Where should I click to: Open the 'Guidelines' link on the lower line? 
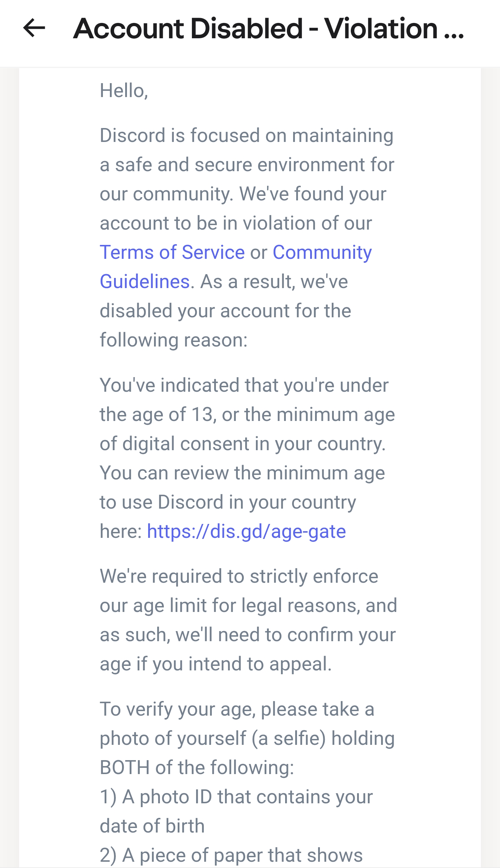tap(145, 281)
